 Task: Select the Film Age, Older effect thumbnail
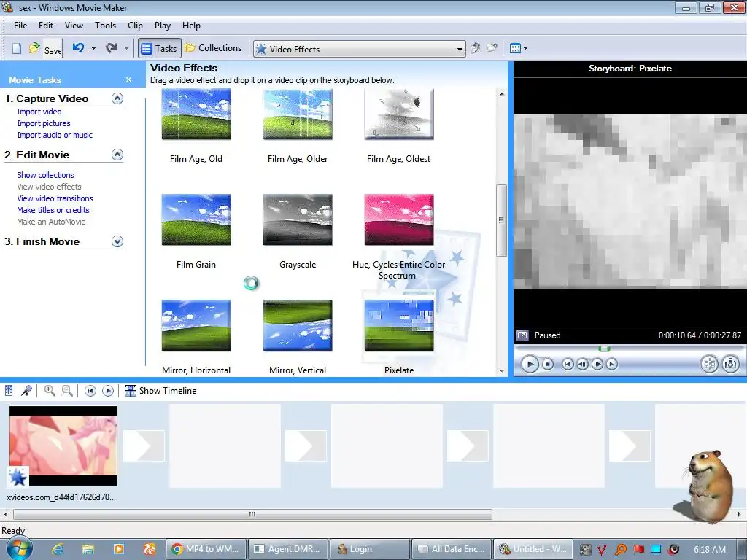[x=298, y=114]
